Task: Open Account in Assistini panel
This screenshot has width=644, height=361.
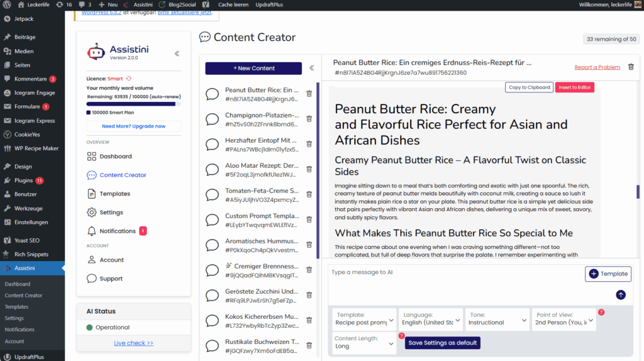Action: coord(105,260)
